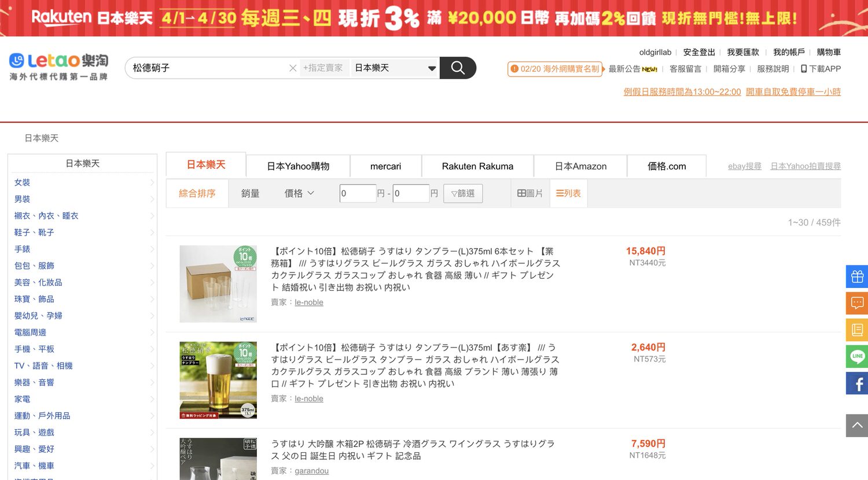
Task: Open 我的帳戶 link
Action: tap(789, 52)
